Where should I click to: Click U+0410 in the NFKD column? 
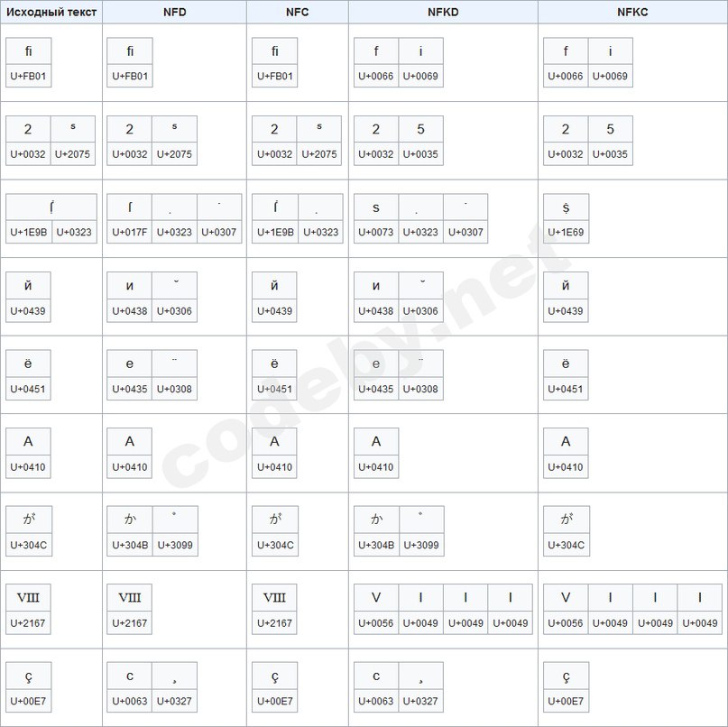pyautogui.click(x=375, y=466)
